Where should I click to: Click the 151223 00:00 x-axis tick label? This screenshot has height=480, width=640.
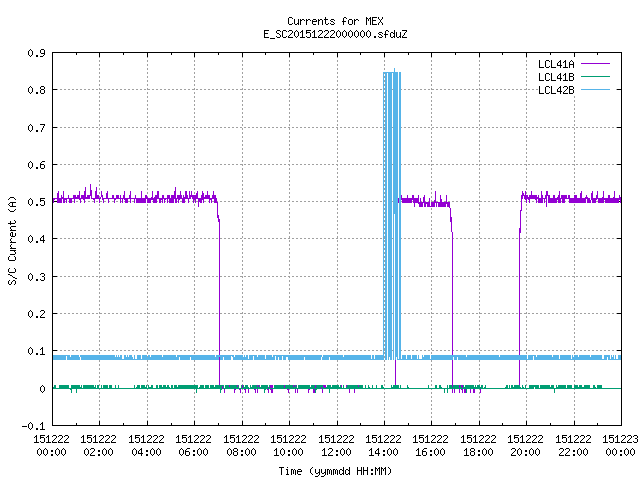(620, 446)
